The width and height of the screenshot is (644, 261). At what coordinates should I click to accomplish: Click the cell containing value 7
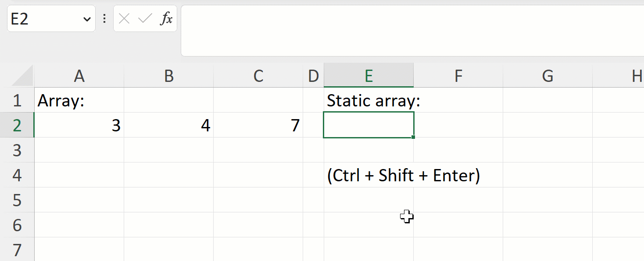click(x=258, y=125)
